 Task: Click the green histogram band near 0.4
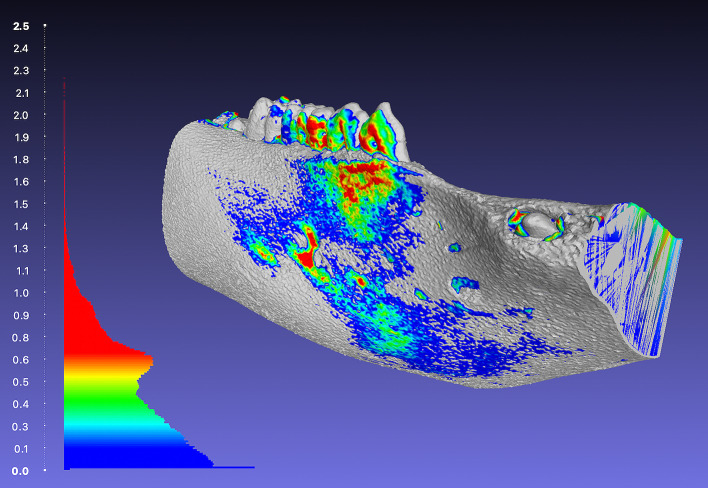coord(104,402)
